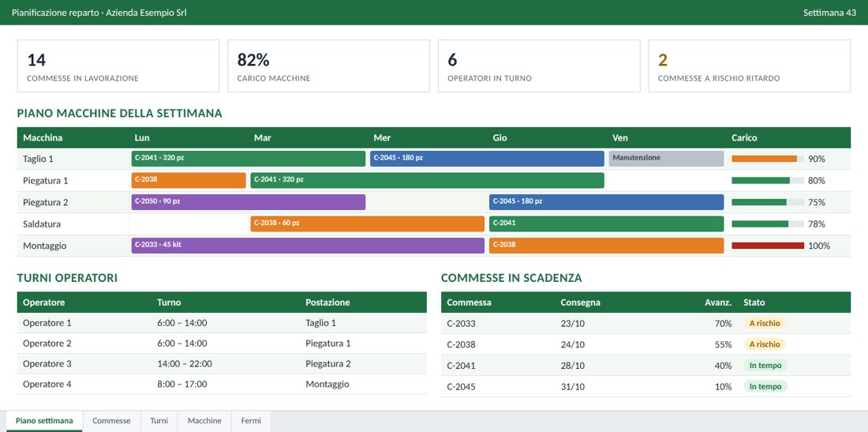Click the Turno column header
This screenshot has height=432, width=868.
[169, 302]
